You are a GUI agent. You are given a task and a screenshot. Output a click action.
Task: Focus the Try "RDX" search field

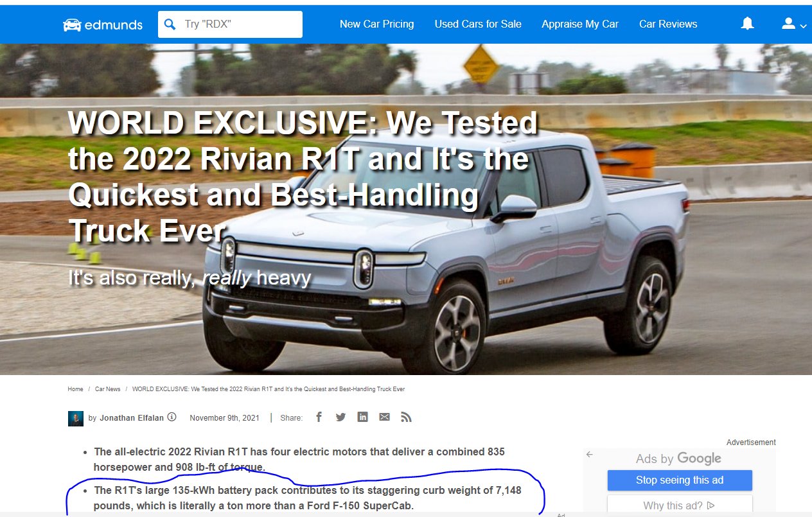[x=230, y=24]
